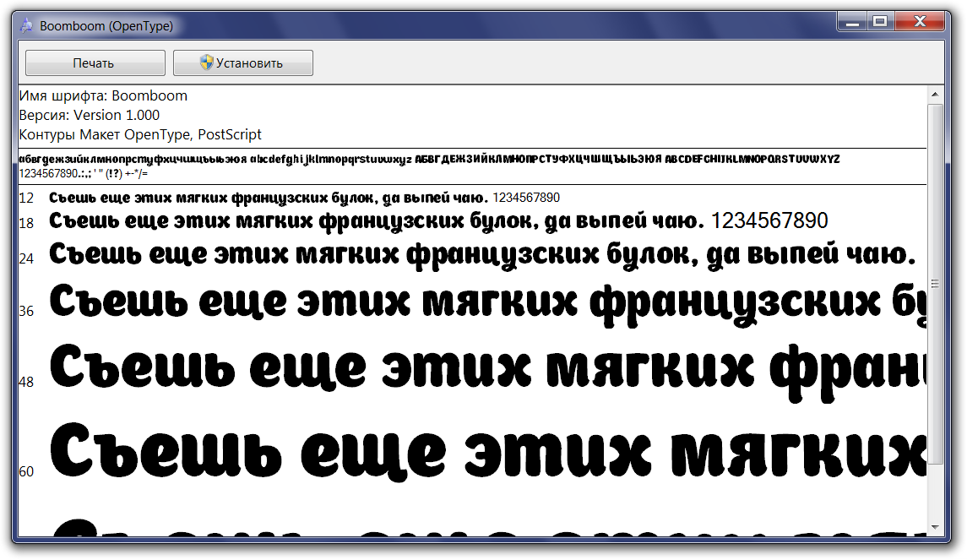This screenshot has width=967, height=560.
Task: Click the vertical scrollbar thumb
Action: 935,284
